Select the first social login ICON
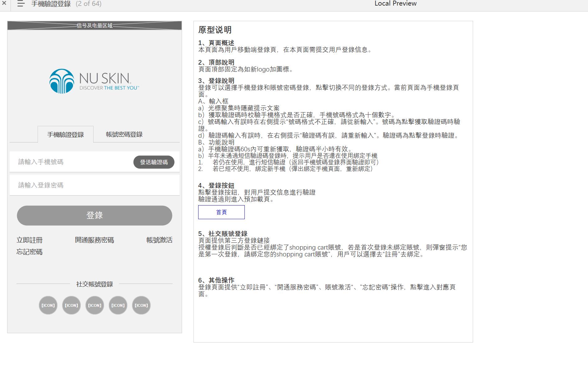Viewport: 588px width, 387px height. coord(48,305)
